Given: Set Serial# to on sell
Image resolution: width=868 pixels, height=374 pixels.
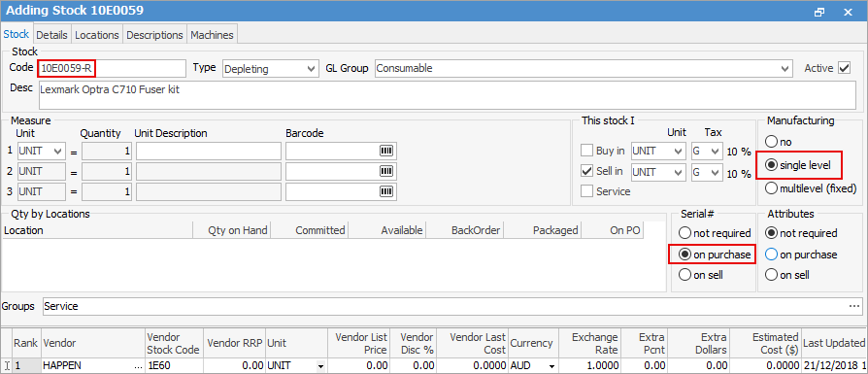Looking at the screenshot, I should pos(685,275).
